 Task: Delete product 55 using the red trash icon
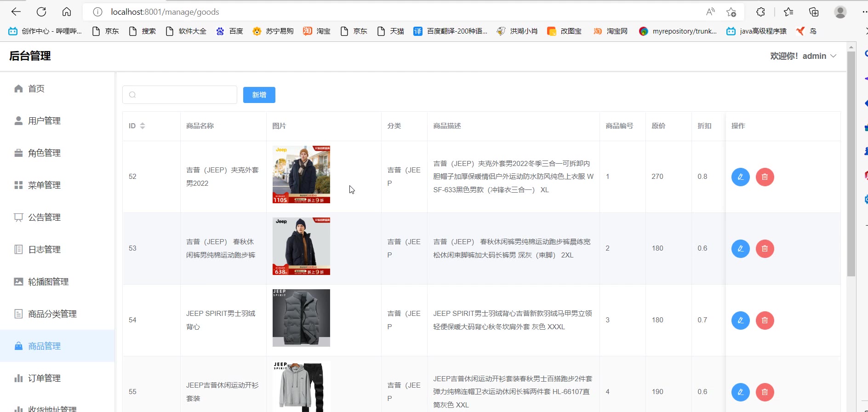(x=765, y=392)
